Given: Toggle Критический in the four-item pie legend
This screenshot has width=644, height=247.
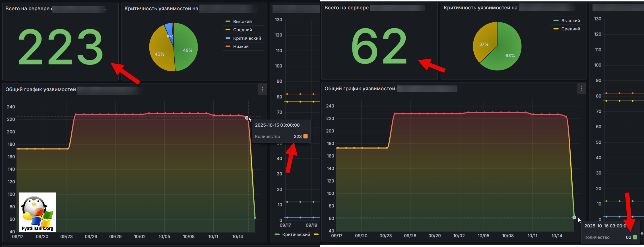Looking at the screenshot, I should click(247, 38).
